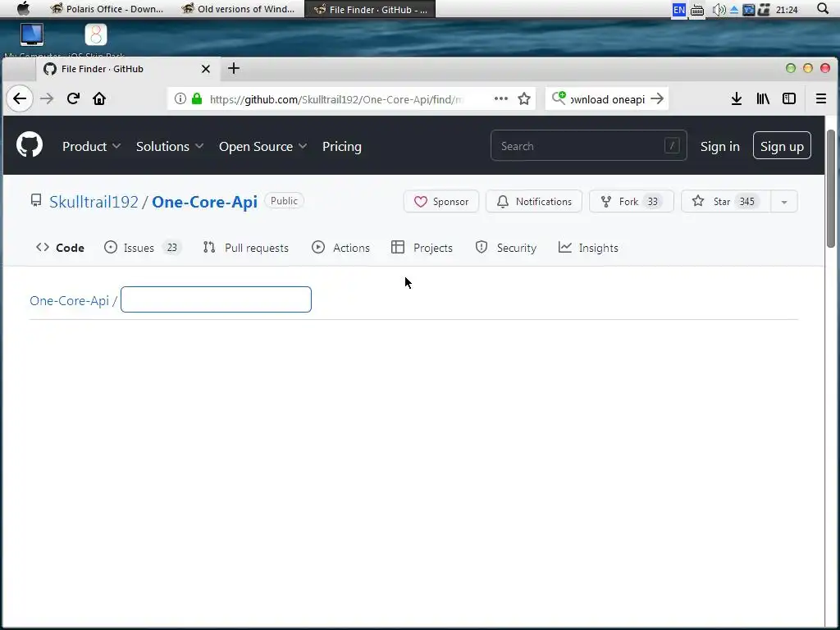Open the Pricing page link
840x630 pixels.
point(342,146)
